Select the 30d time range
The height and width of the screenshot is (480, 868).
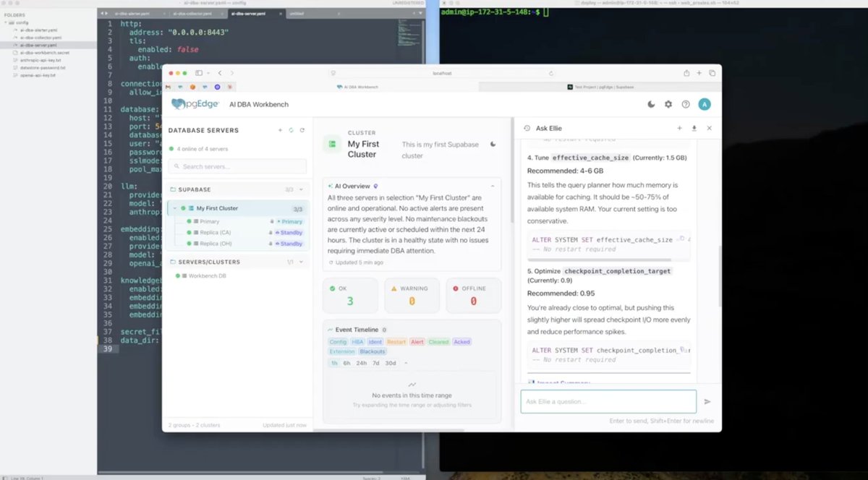coord(391,363)
